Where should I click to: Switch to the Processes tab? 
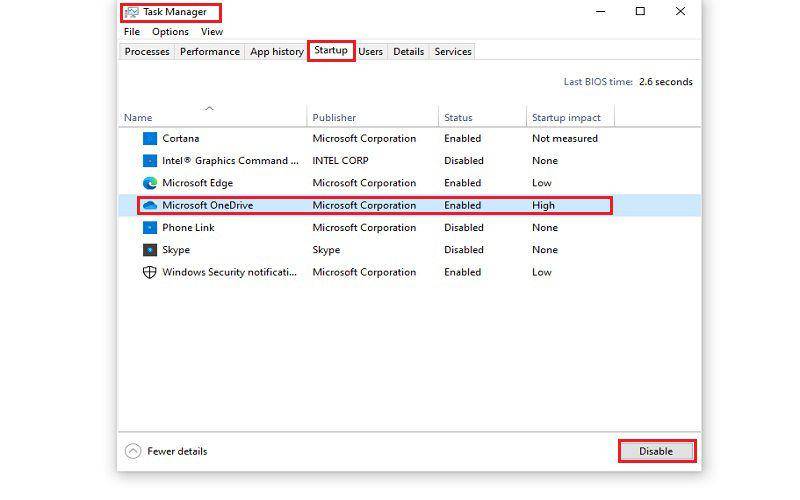click(x=147, y=52)
